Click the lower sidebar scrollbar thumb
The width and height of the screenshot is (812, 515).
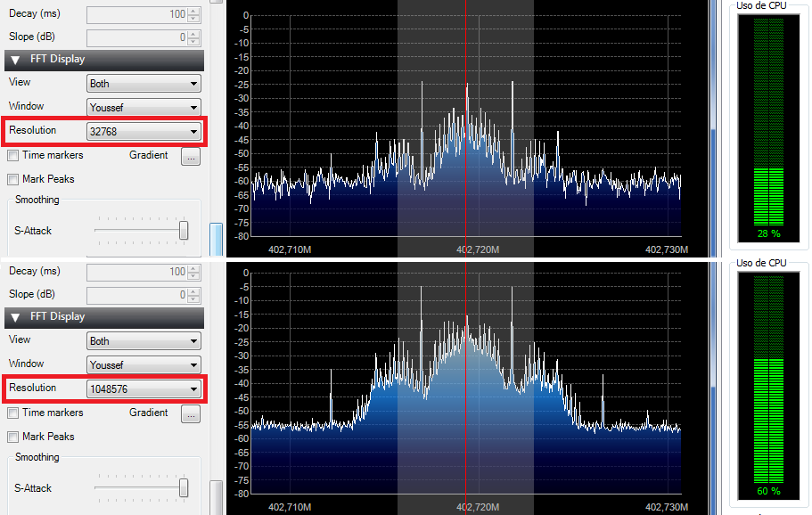[216, 497]
